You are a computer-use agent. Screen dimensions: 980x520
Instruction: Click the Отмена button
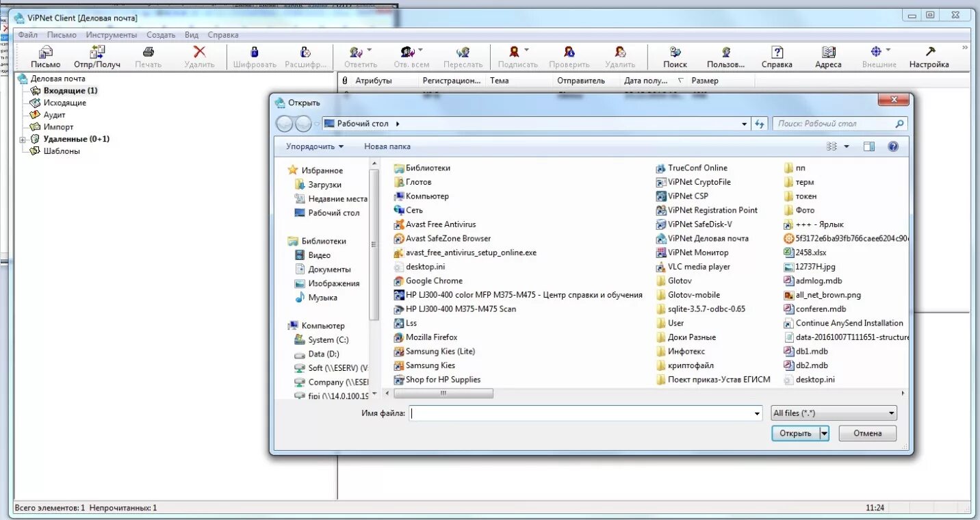[867, 433]
